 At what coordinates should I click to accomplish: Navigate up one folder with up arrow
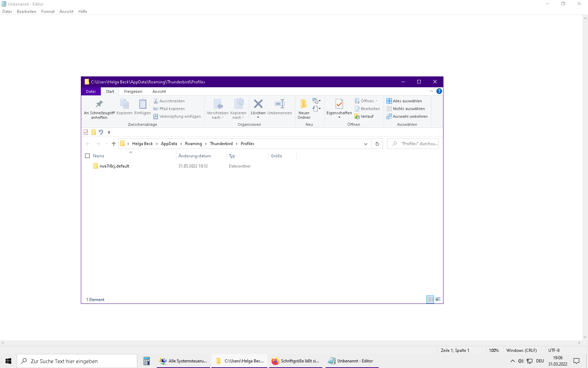(x=114, y=144)
